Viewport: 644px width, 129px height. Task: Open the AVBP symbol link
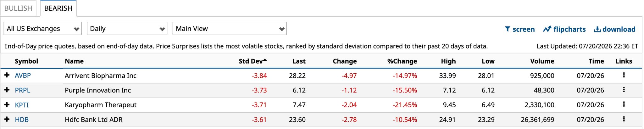click(23, 76)
